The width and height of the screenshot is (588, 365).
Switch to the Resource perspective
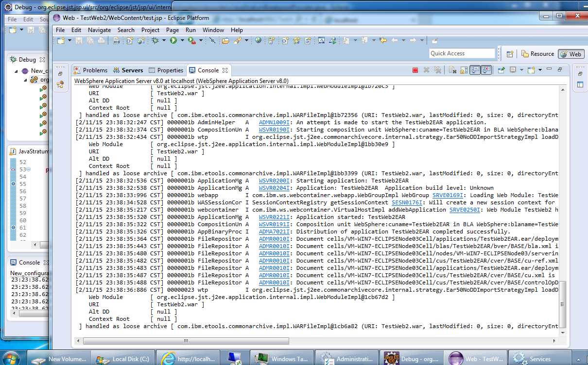pyautogui.click(x=537, y=54)
